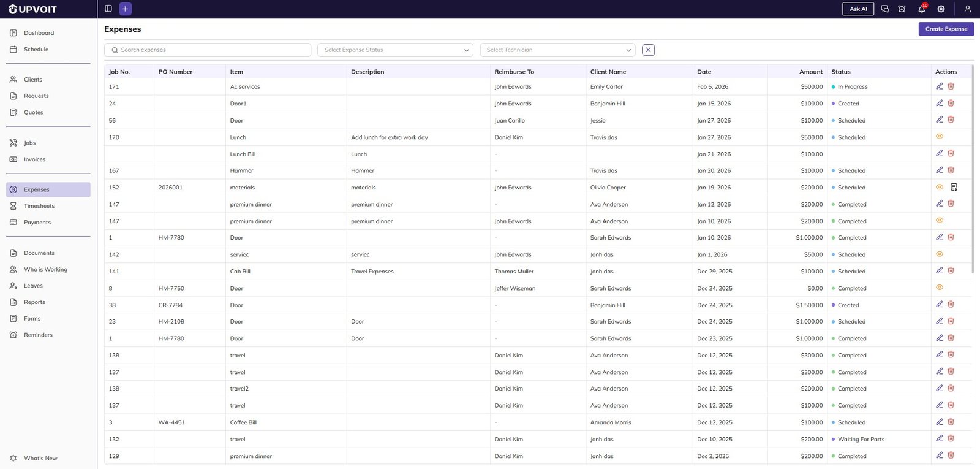
Task: Open the alarm clock timer icon
Action: click(x=902, y=9)
